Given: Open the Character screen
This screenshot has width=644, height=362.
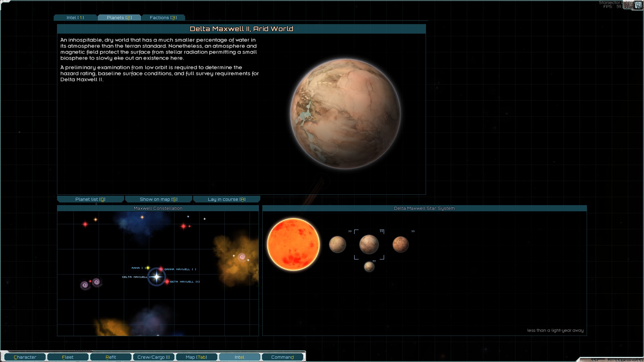Looking at the screenshot, I should click(x=25, y=357).
